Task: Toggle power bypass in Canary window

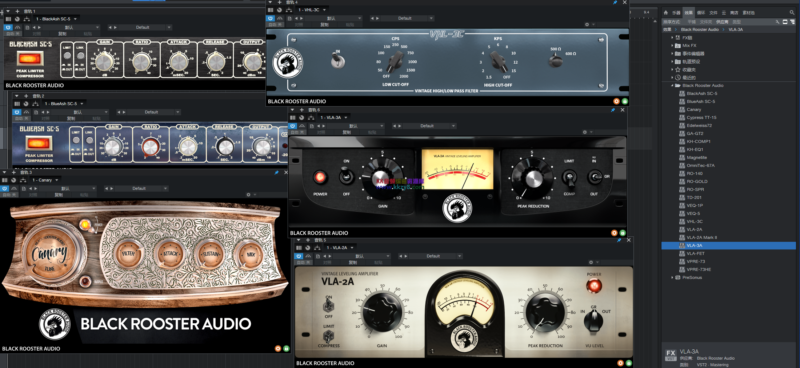Action: 5,188
